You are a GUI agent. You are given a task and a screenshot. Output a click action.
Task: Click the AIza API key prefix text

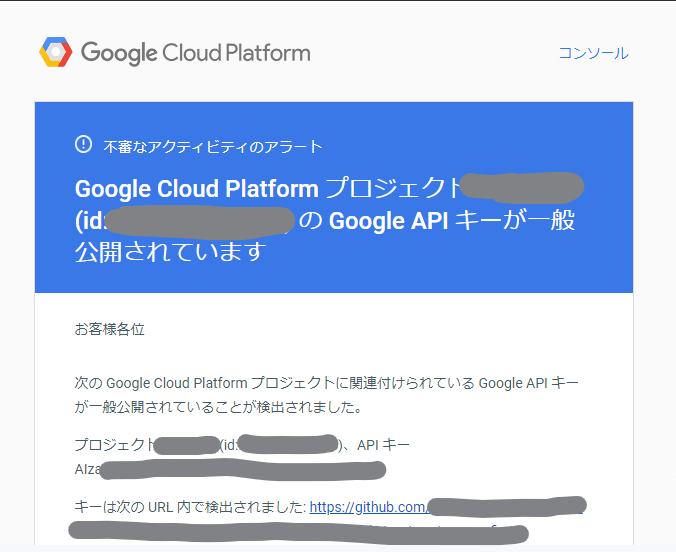click(88, 469)
